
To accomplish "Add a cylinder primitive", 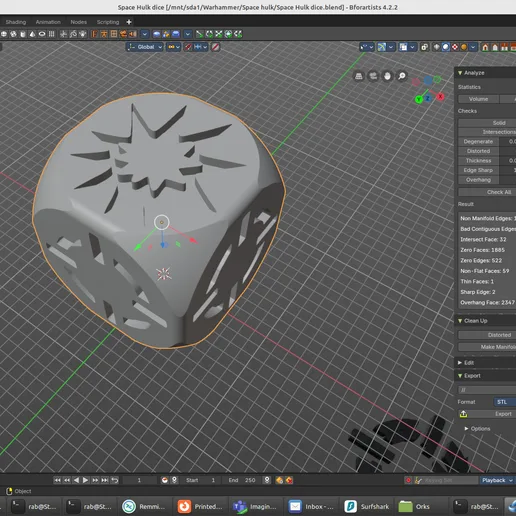I will (x=23, y=34).
